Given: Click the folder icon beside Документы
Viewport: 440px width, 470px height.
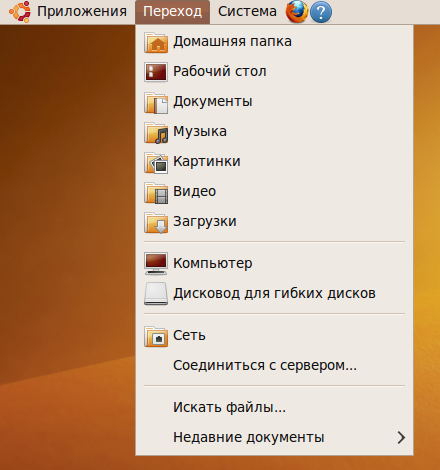Looking at the screenshot, I should [x=156, y=102].
